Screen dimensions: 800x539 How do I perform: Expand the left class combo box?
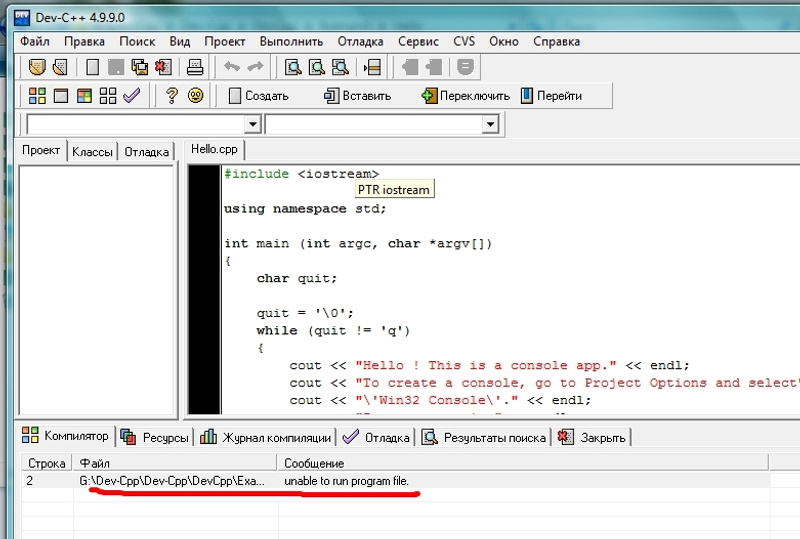(x=253, y=124)
